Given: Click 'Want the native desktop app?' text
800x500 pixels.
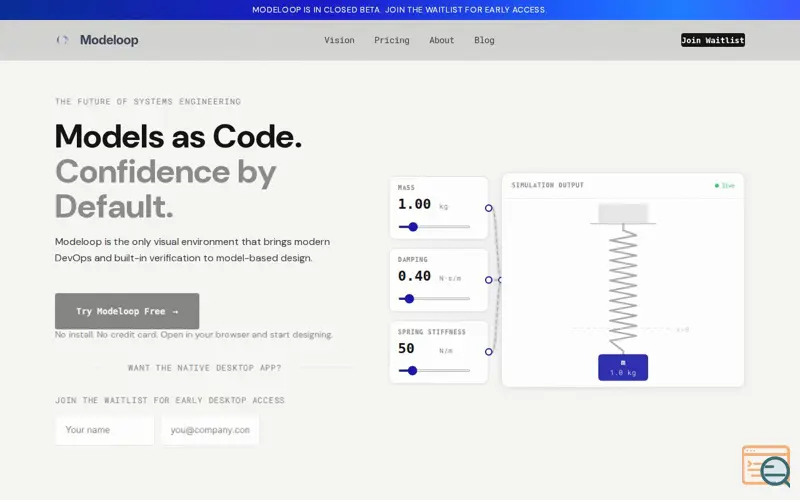Looking at the screenshot, I should (205, 368).
